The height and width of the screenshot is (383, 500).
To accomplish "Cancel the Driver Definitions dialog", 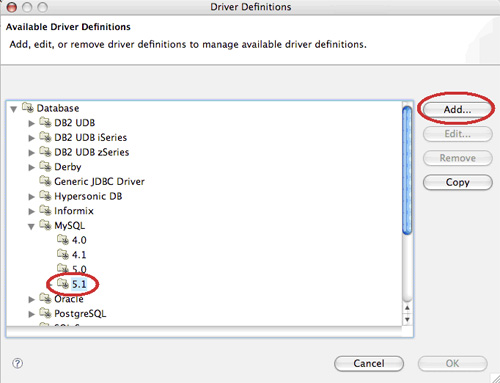I will click(369, 363).
